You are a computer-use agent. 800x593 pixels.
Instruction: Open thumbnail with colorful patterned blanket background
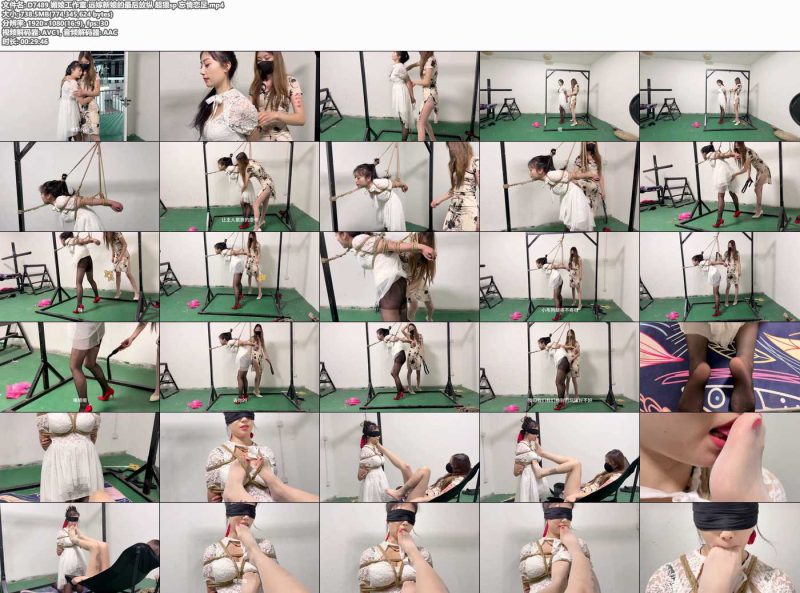pos(720,367)
